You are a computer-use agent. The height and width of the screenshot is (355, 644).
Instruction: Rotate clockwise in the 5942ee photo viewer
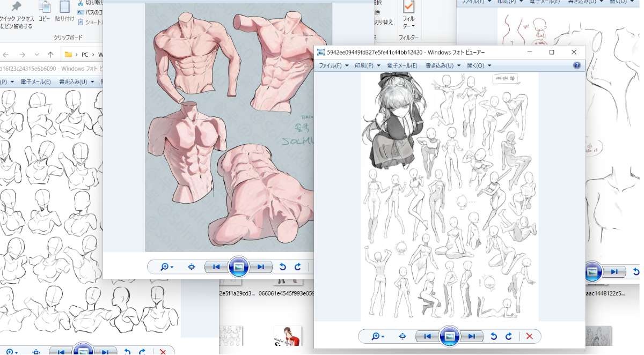click(508, 336)
